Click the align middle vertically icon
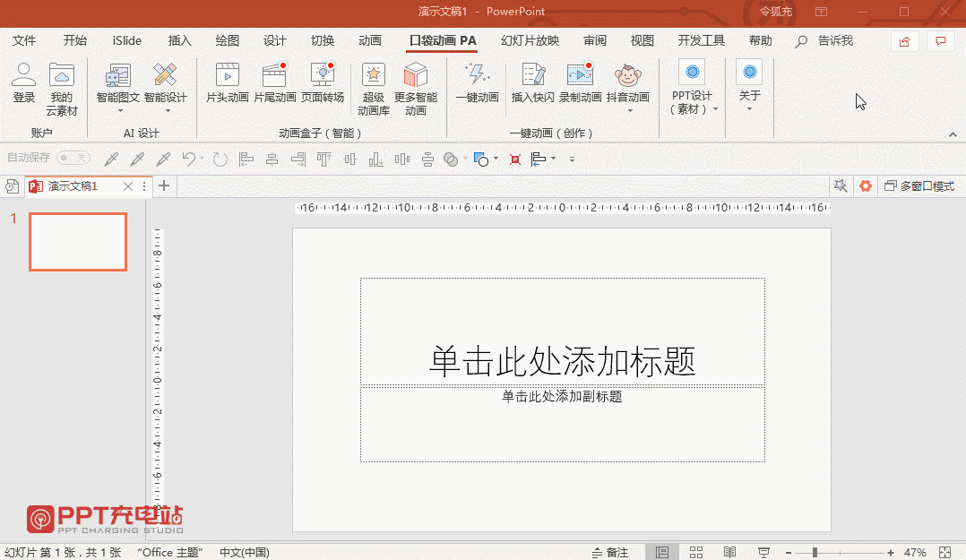 [x=349, y=159]
